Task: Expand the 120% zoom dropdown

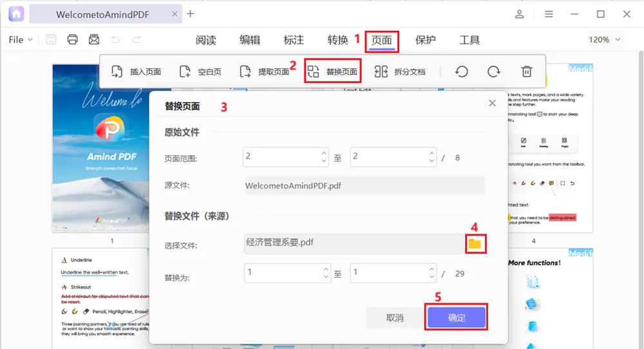Action: [605, 39]
